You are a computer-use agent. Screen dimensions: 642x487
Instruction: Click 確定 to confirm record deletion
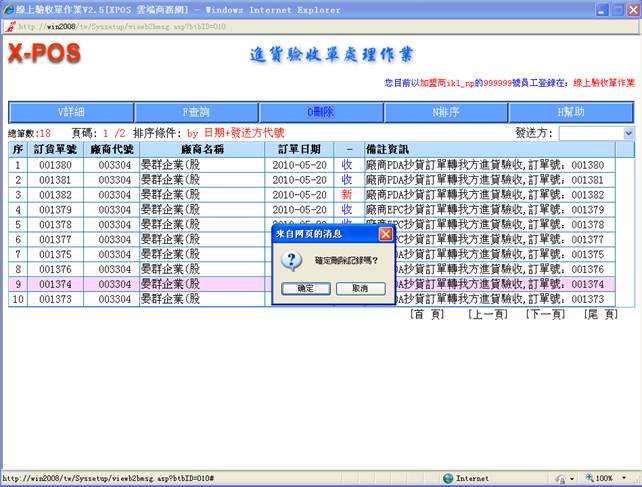(x=305, y=288)
